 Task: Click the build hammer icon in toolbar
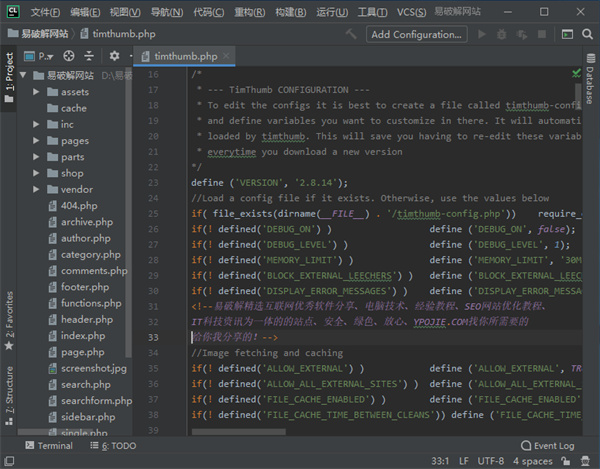click(352, 34)
